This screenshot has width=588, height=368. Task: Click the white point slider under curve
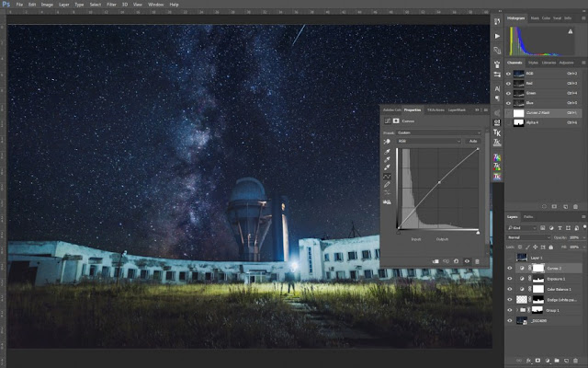coord(478,233)
